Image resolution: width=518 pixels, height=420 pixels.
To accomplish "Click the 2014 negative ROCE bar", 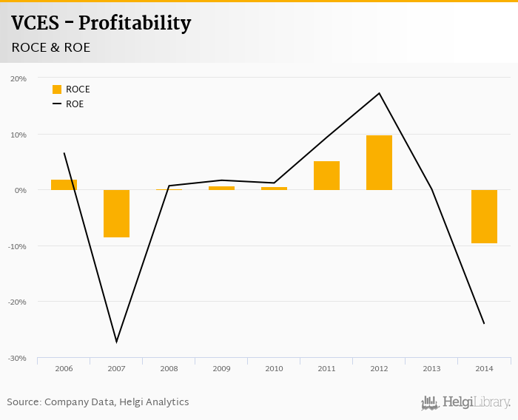I will 484,217.
